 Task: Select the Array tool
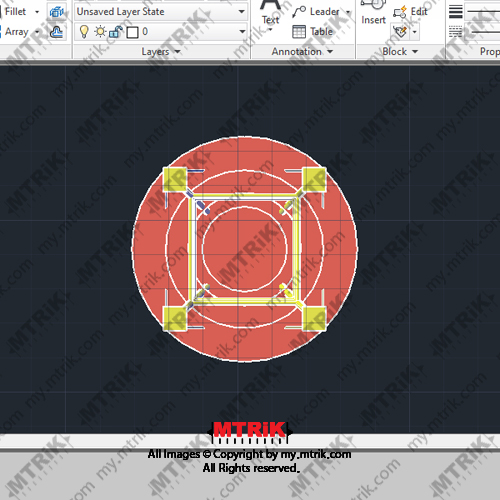[16, 32]
